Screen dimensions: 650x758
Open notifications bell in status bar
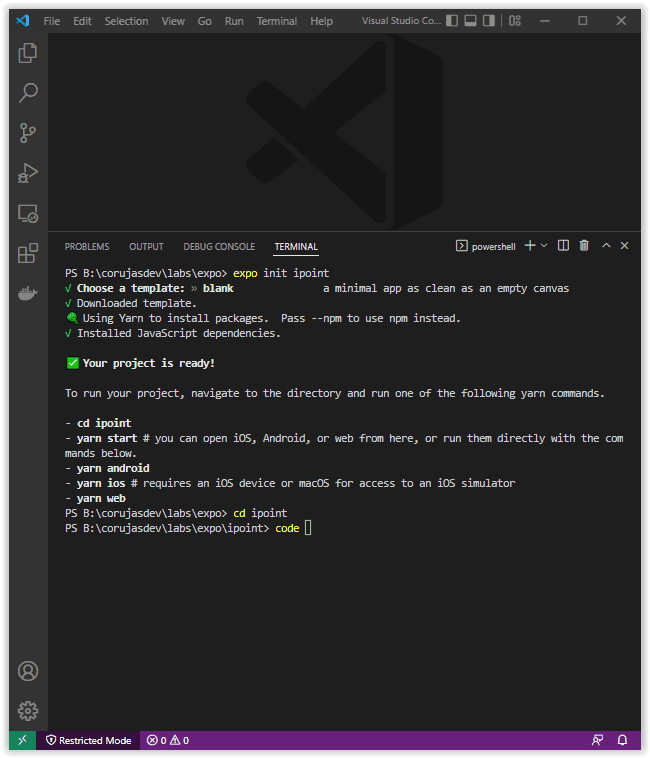coord(622,740)
